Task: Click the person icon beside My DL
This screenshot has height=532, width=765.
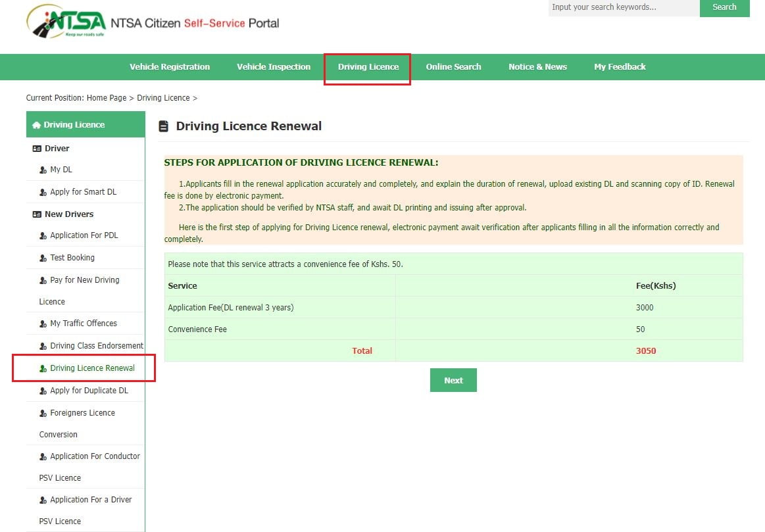Action: [43, 170]
